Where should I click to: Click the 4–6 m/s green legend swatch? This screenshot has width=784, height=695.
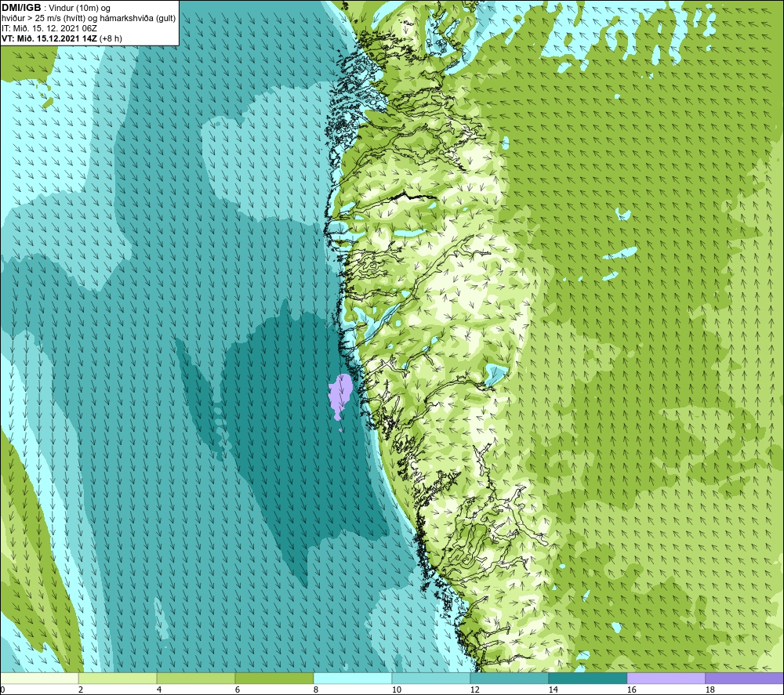pyautogui.click(x=196, y=678)
